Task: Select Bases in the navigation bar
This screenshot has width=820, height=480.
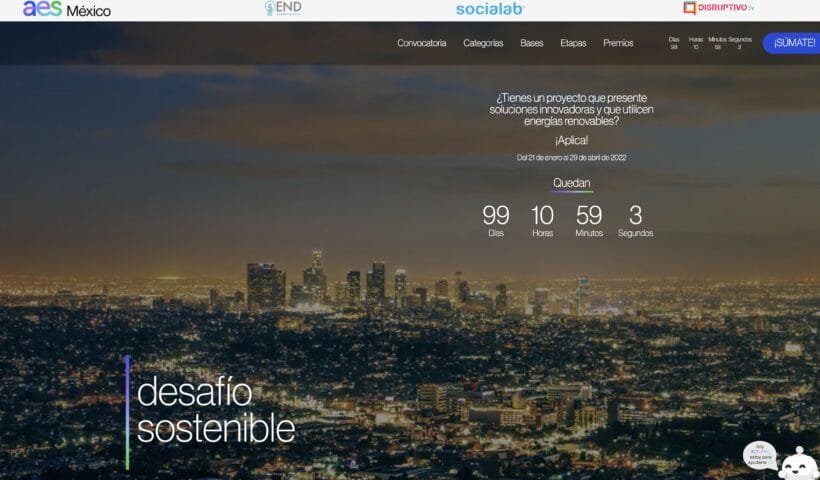Action: click(531, 43)
